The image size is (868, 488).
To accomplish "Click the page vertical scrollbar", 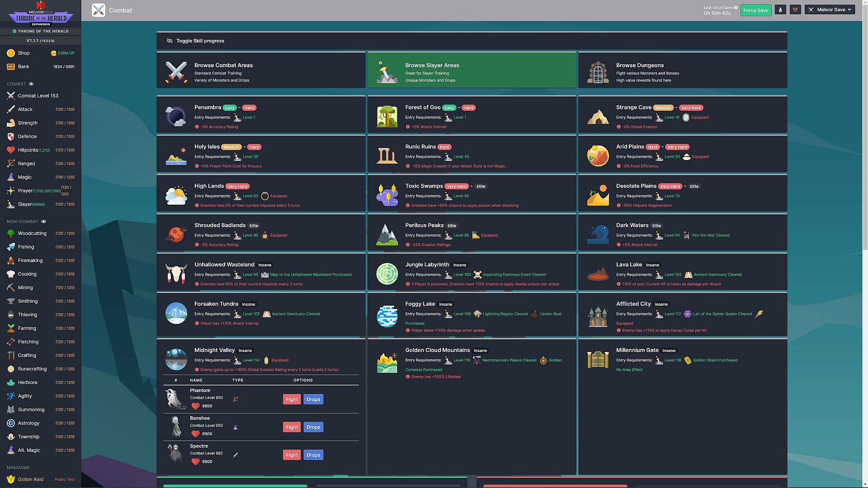I will [x=865, y=127].
